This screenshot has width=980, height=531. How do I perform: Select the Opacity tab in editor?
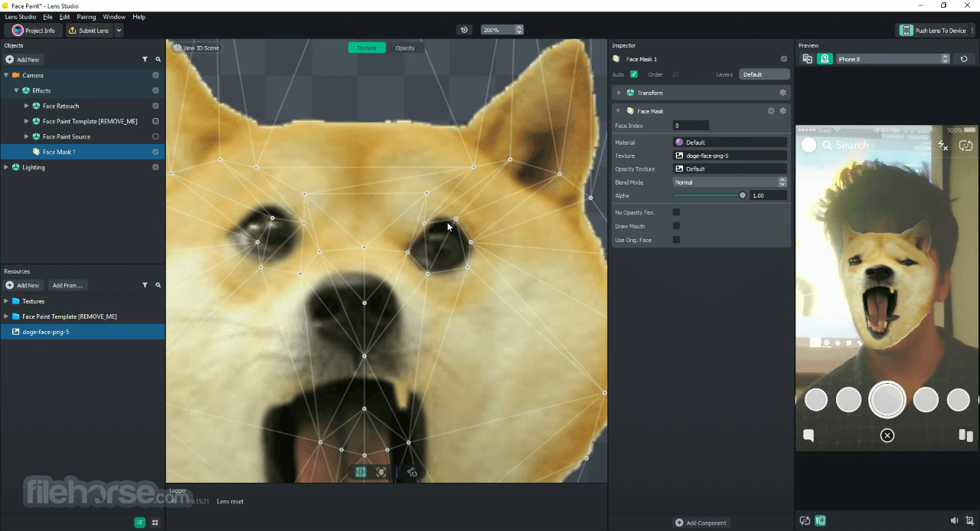(405, 48)
